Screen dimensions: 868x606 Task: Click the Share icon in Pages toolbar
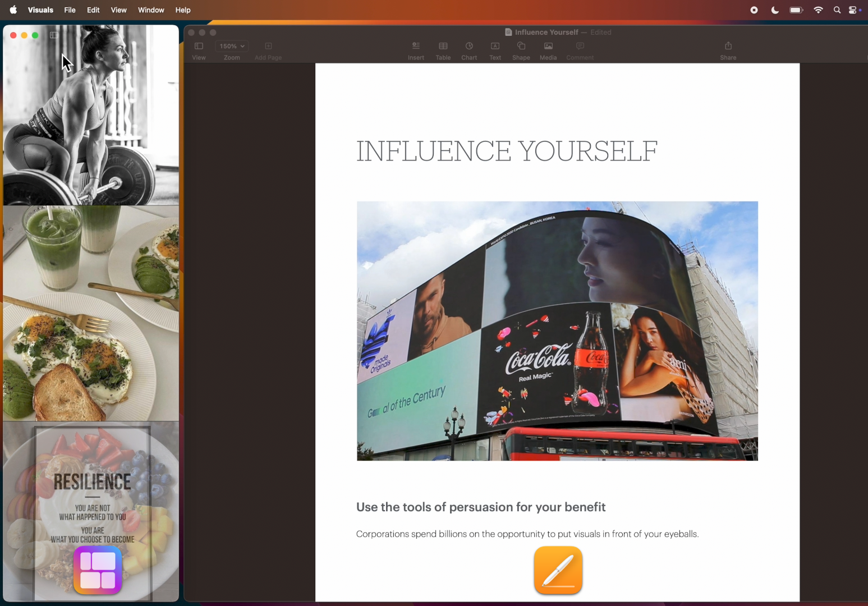[728, 47]
